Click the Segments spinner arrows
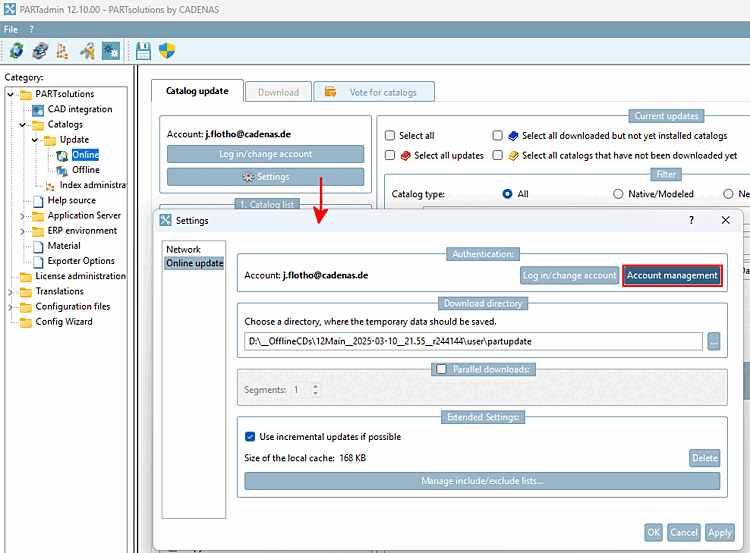750x553 pixels. 315,389
